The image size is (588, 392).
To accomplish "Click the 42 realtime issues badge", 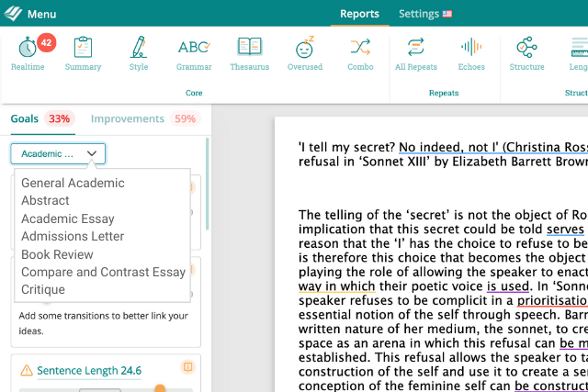I will click(x=47, y=43).
